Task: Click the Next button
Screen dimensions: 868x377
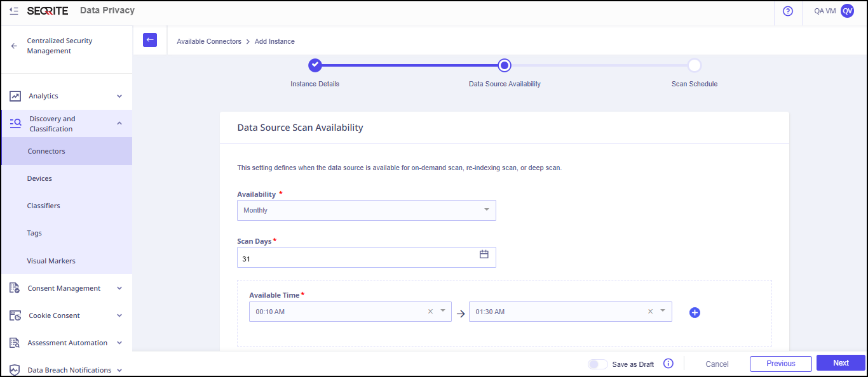Action: tap(841, 363)
